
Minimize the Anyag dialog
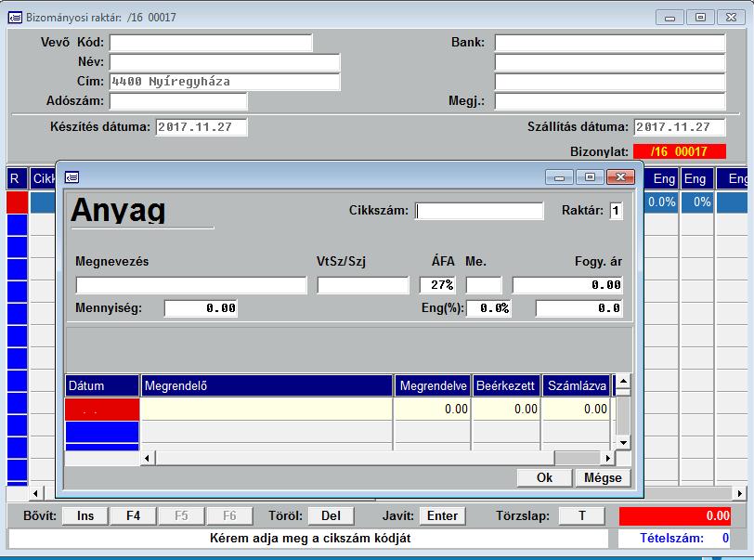pos(559,177)
